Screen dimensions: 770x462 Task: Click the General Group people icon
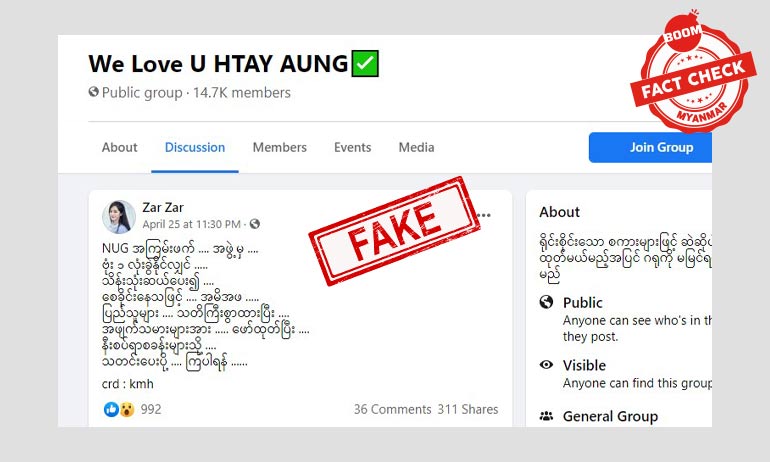(546, 416)
